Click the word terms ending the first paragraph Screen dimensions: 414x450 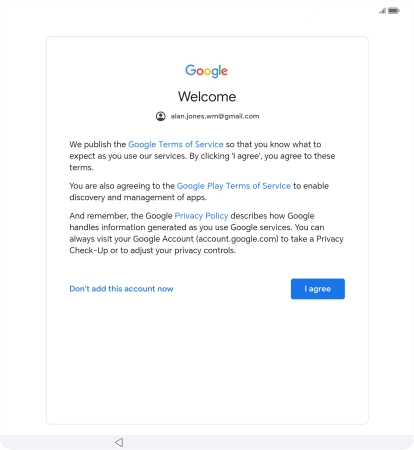point(81,168)
